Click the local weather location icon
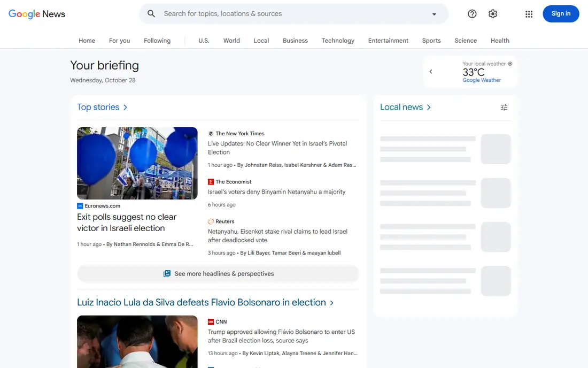This screenshot has width=588, height=368. [509, 64]
